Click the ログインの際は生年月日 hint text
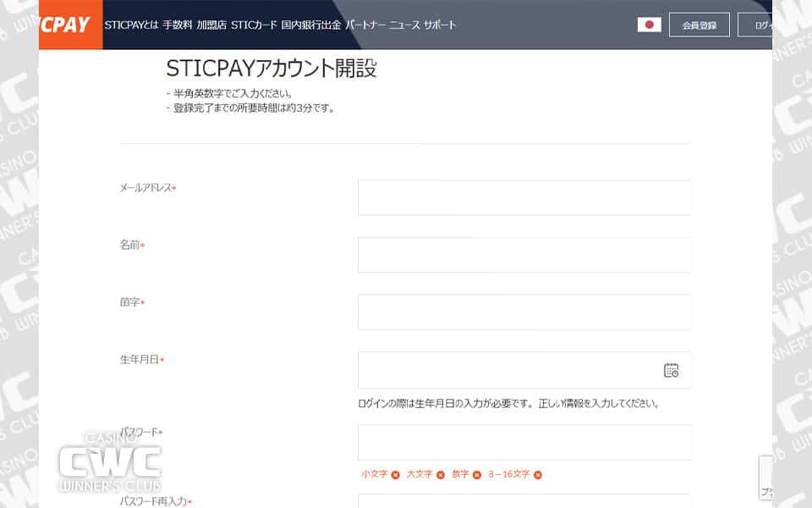 pyautogui.click(x=508, y=403)
